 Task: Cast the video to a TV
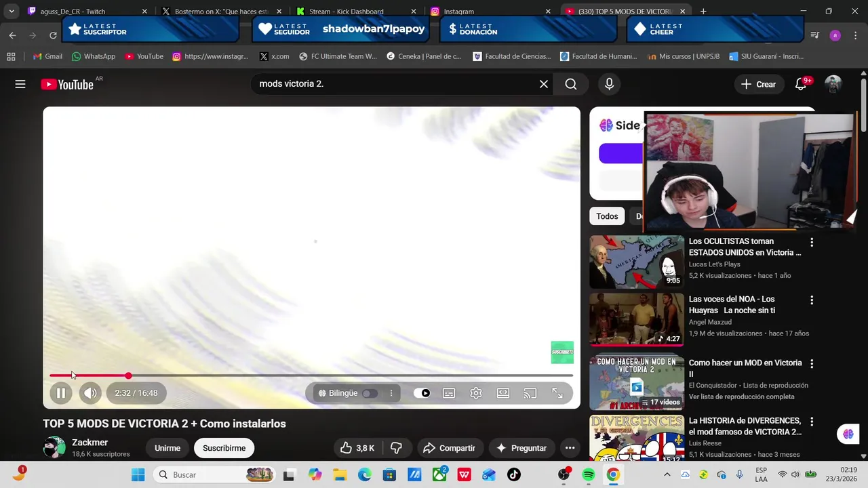point(530,393)
